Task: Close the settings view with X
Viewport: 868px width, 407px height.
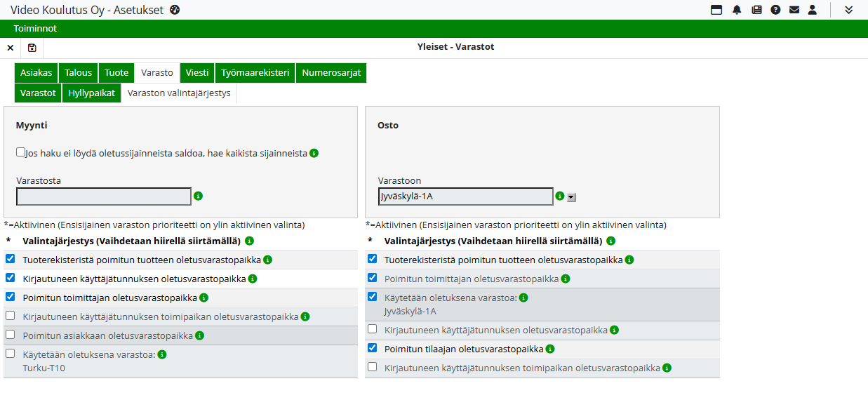Action: click(x=11, y=48)
